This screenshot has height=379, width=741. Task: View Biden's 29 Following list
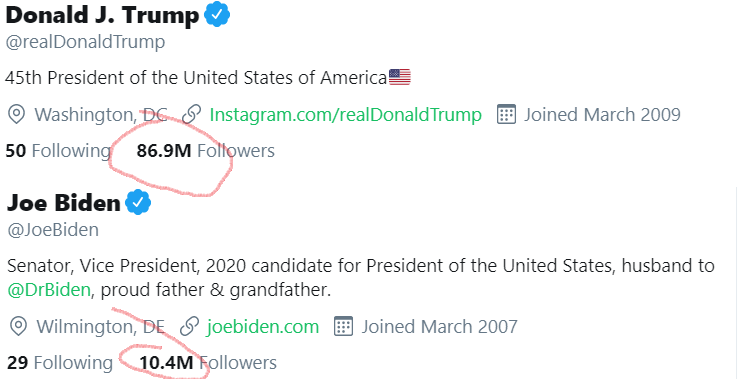click(x=60, y=362)
